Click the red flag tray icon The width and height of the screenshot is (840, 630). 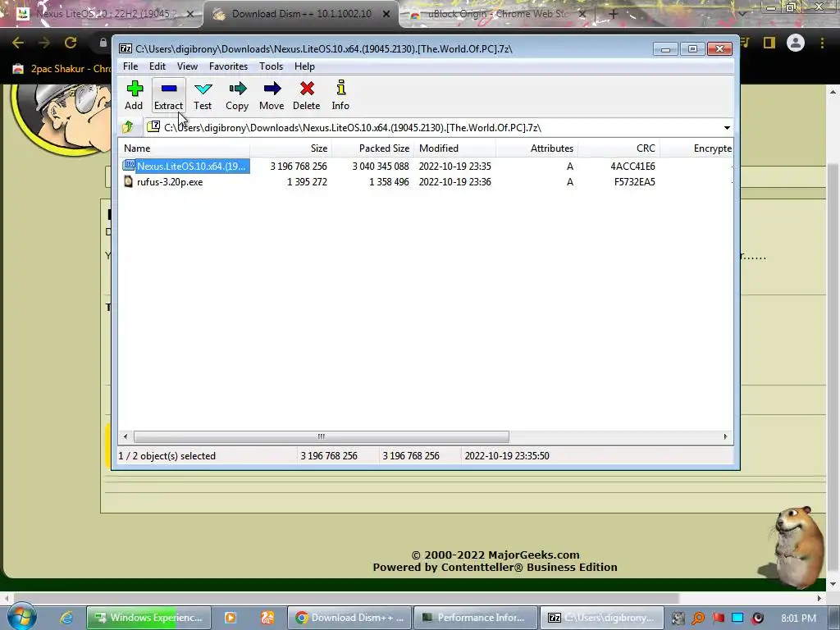[x=718, y=619]
